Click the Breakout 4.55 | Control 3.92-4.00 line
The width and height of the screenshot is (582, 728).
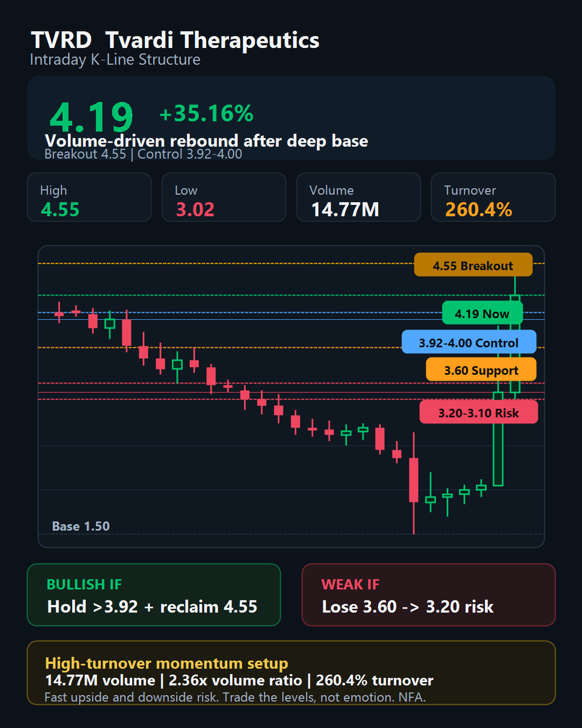point(144,154)
